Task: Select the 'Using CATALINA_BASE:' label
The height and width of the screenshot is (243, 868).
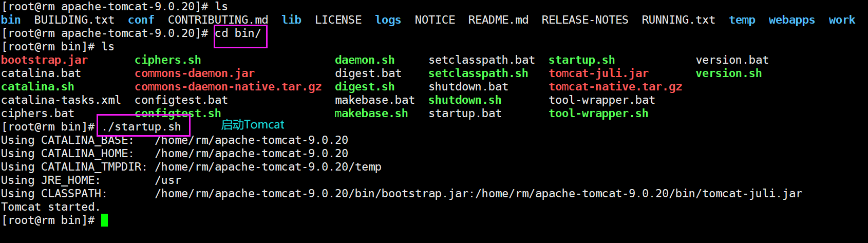Action: tap(67, 140)
